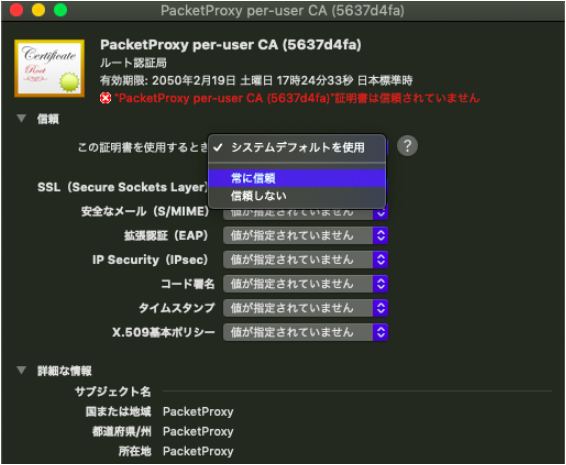
Task: Open the IP Security (IPsec) dropdown
Action: coord(305,260)
